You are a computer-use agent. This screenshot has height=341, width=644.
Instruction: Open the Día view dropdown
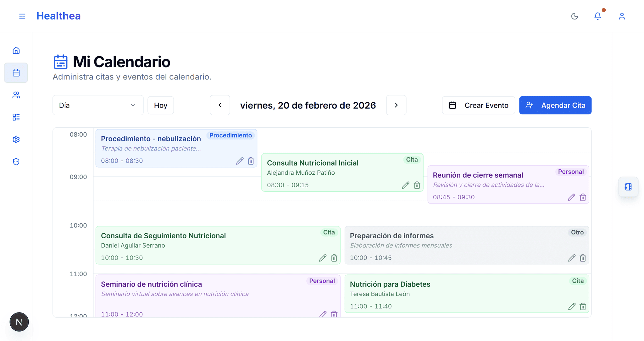[x=98, y=105]
